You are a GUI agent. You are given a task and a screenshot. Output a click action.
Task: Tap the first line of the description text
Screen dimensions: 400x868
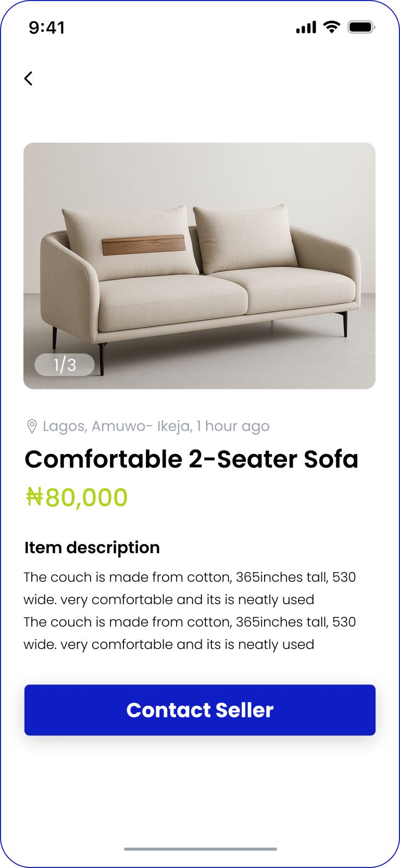coord(190,577)
